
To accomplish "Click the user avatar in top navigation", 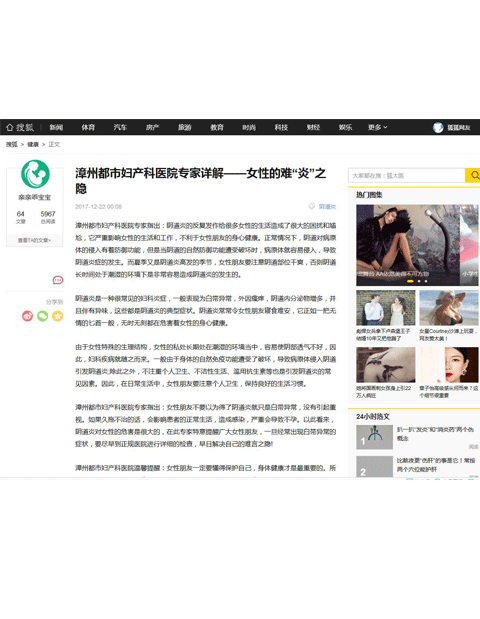I will point(438,128).
